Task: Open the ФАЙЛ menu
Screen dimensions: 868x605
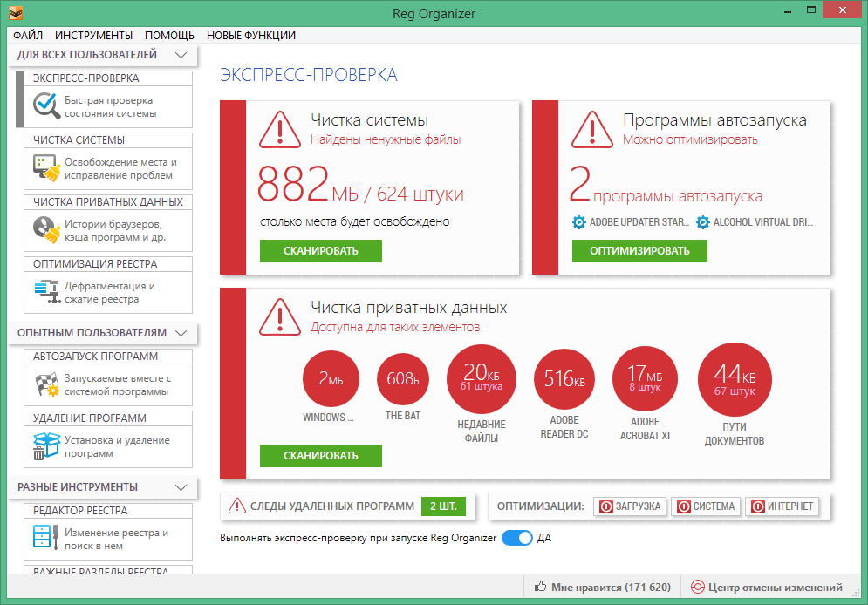Action: click(x=28, y=36)
